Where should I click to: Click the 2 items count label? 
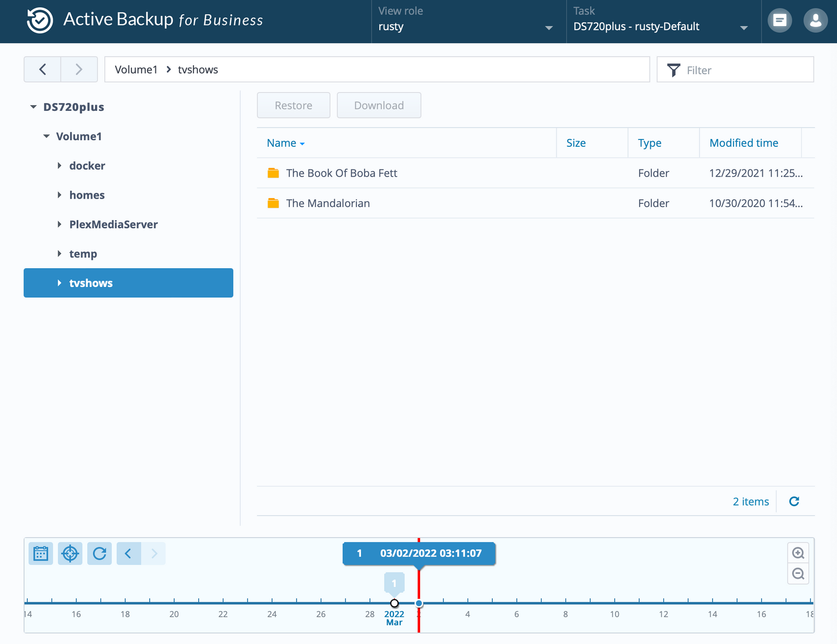click(751, 501)
